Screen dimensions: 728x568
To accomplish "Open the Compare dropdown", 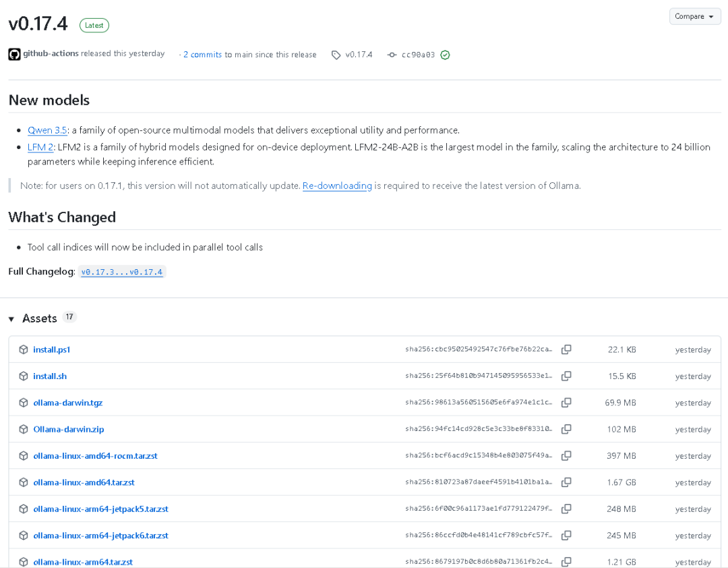I will [694, 16].
